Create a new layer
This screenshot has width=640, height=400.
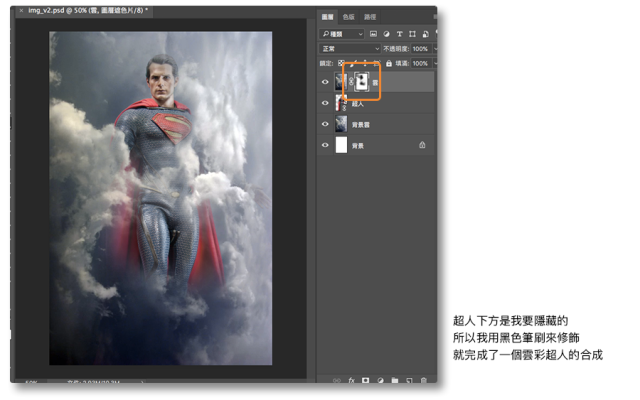[409, 380]
